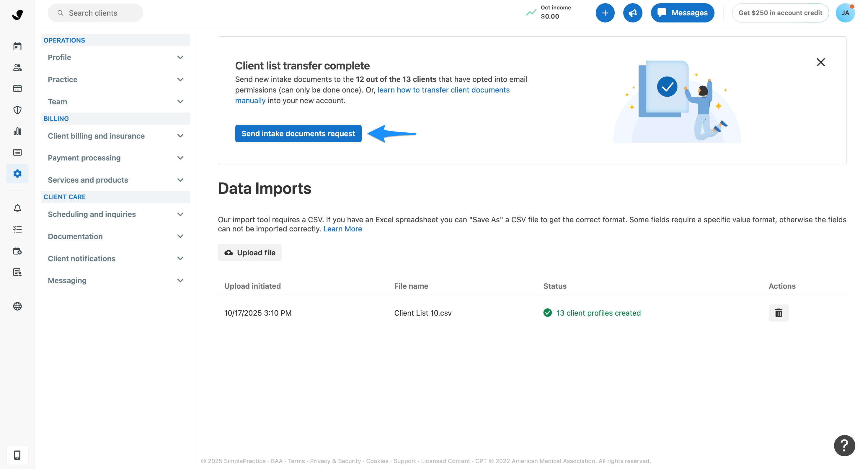This screenshot has width=868, height=469.
Task: Click the '10/17/2025 3:10 PM' upload date
Action: [258, 313]
